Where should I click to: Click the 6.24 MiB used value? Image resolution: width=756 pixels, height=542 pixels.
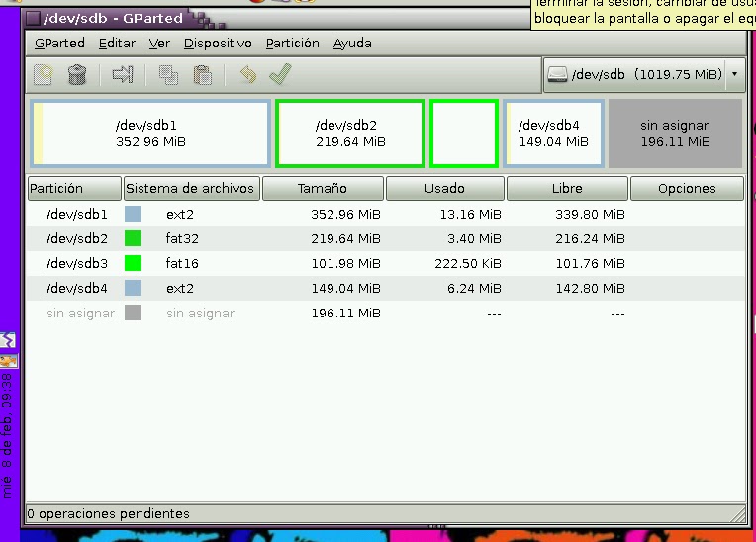coord(474,288)
